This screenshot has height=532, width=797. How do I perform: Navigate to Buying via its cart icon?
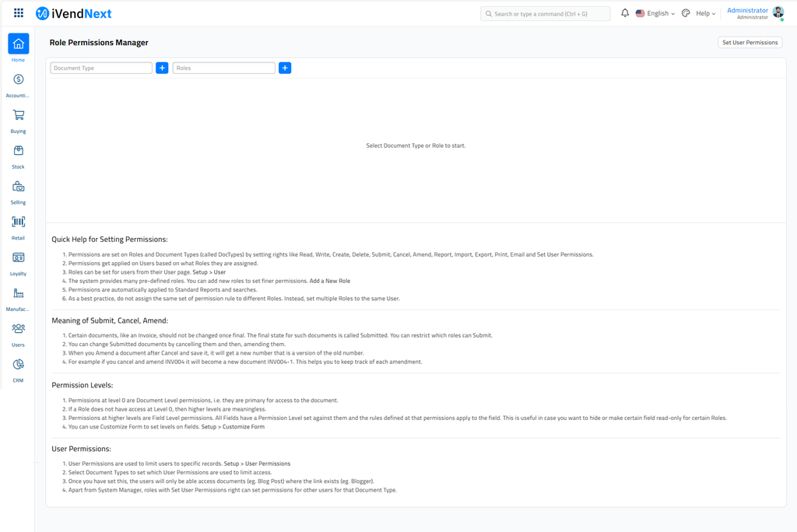tap(17, 115)
